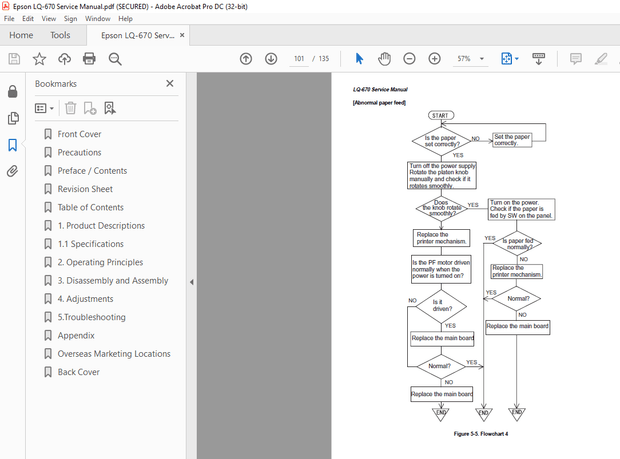Add a new bookmark icon
This screenshot has height=459, width=620.
pyautogui.click(x=90, y=108)
